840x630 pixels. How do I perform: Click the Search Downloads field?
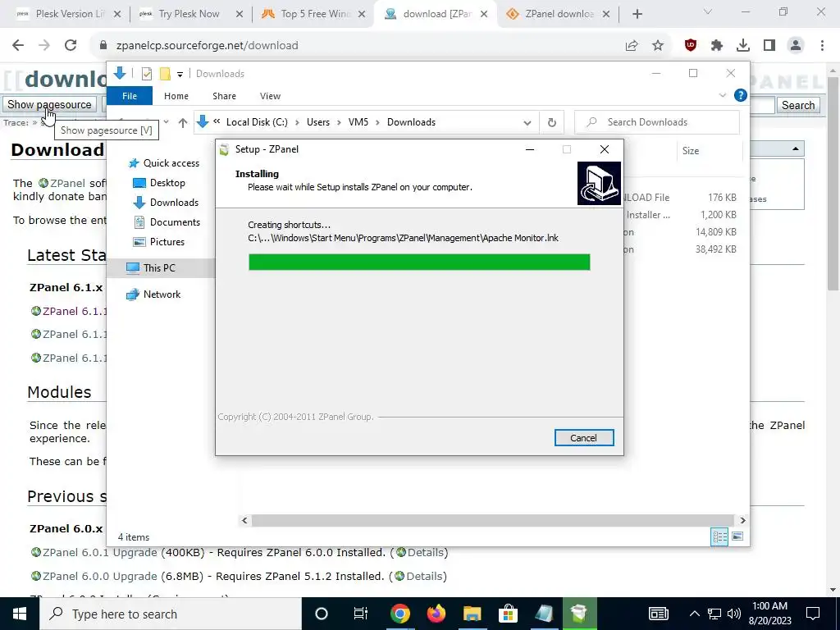[657, 122]
